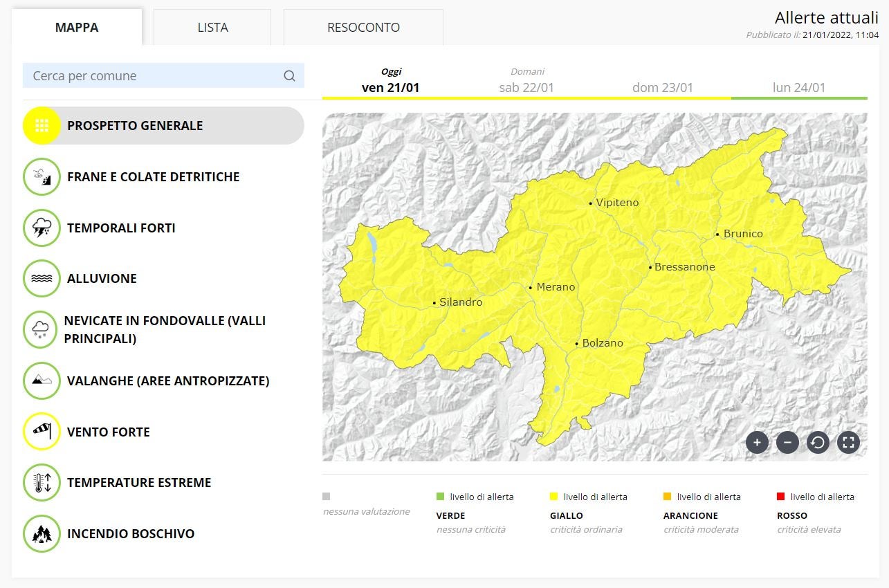The width and height of the screenshot is (889, 588).
Task: Click the Cerca per comune search field
Action: pos(152,76)
